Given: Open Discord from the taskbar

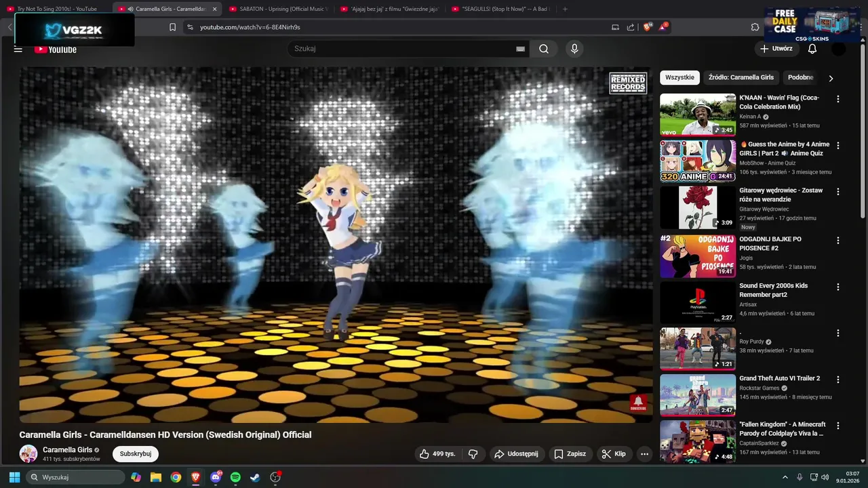Looking at the screenshot, I should [216, 477].
